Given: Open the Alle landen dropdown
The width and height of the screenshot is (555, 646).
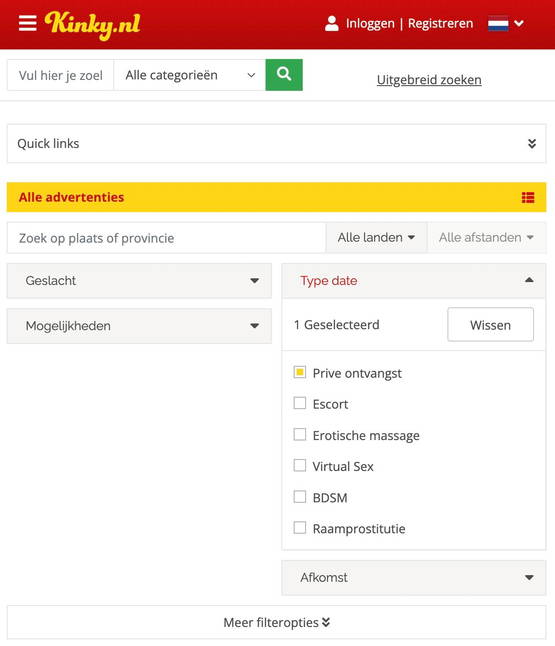Looking at the screenshot, I should click(x=376, y=237).
